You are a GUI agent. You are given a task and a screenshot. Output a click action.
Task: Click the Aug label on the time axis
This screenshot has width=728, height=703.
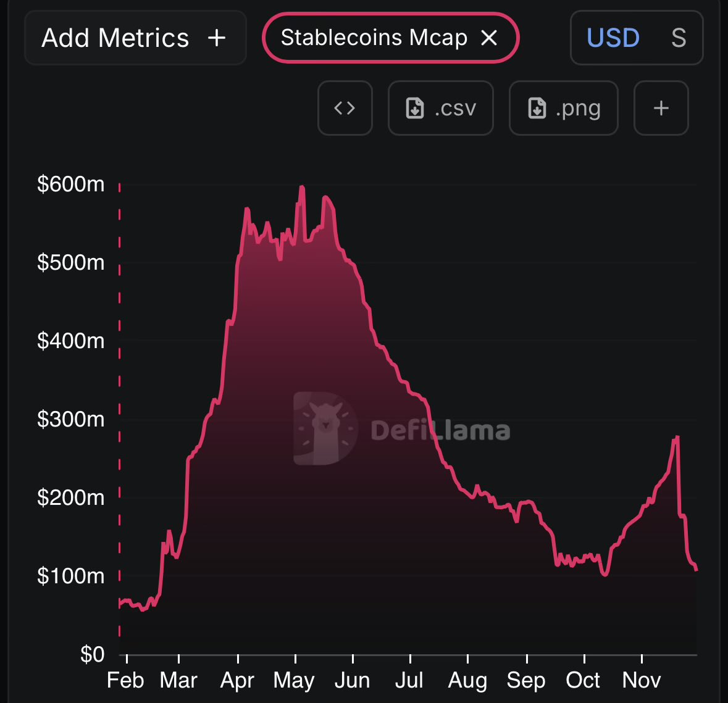[467, 680]
